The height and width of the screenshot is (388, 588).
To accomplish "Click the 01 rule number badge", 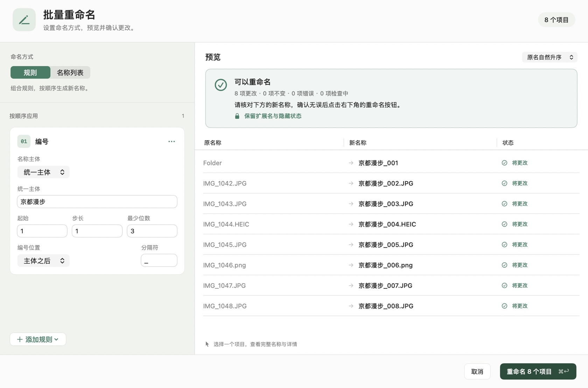I will [24, 142].
